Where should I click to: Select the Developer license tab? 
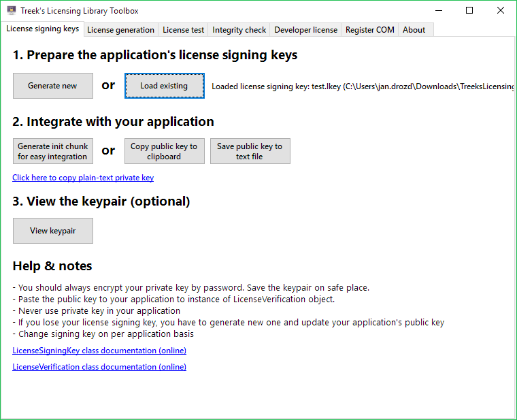pos(305,30)
